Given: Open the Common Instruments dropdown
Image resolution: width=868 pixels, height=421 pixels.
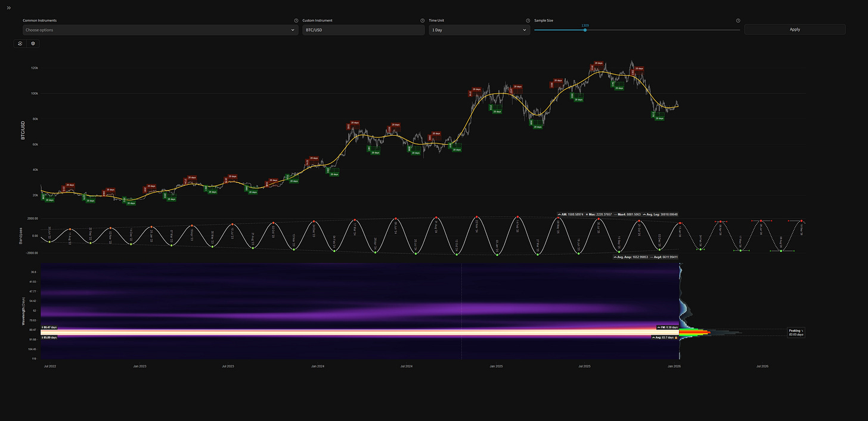Looking at the screenshot, I should (160, 30).
